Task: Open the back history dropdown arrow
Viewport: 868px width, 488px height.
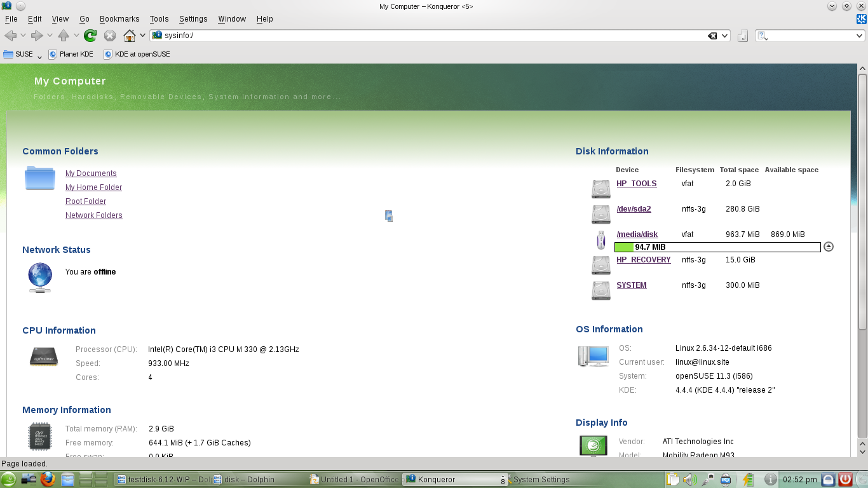Action: click(x=24, y=36)
